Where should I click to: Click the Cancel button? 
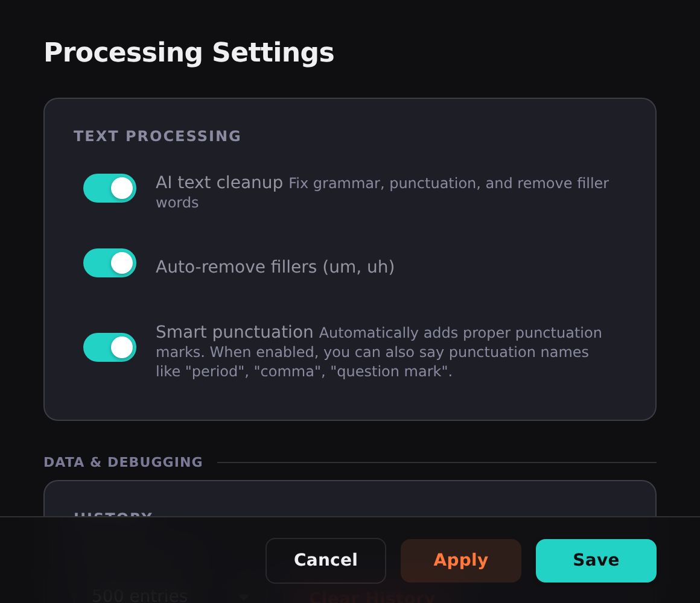325,560
